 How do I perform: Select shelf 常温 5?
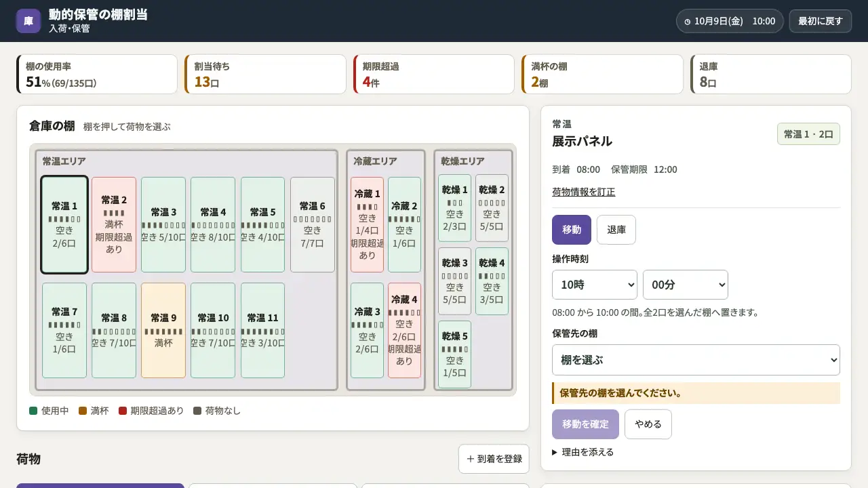(x=262, y=224)
